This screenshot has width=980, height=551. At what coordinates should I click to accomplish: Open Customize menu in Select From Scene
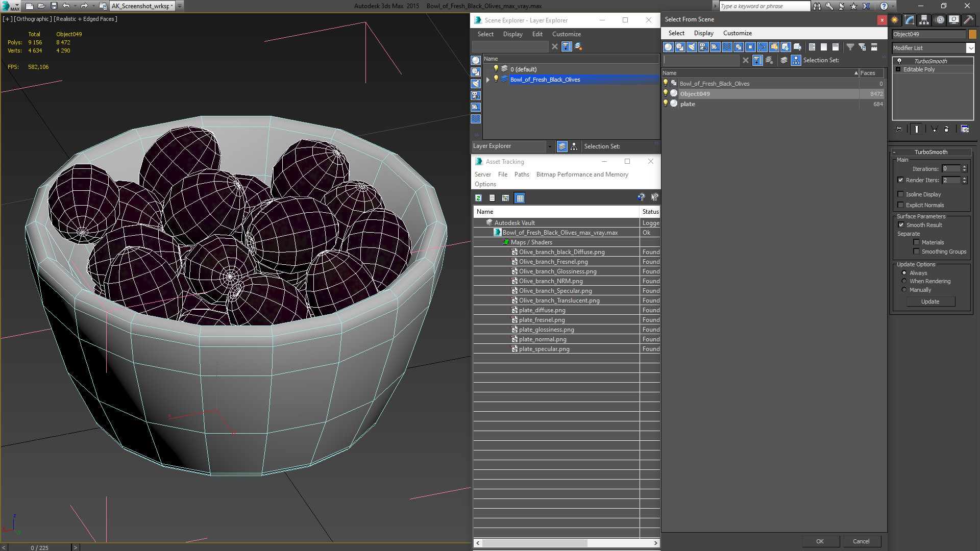(x=737, y=33)
